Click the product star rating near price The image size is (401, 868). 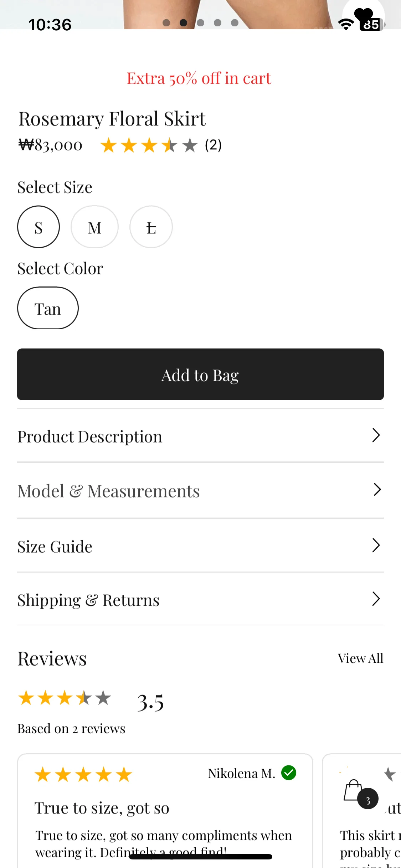(149, 145)
